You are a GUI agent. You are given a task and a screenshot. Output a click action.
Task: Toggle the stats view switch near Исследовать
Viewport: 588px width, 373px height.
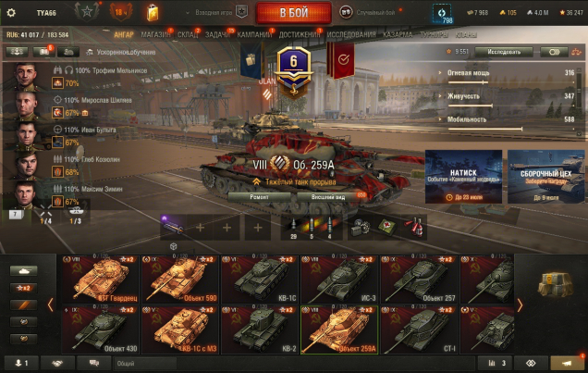(x=554, y=52)
